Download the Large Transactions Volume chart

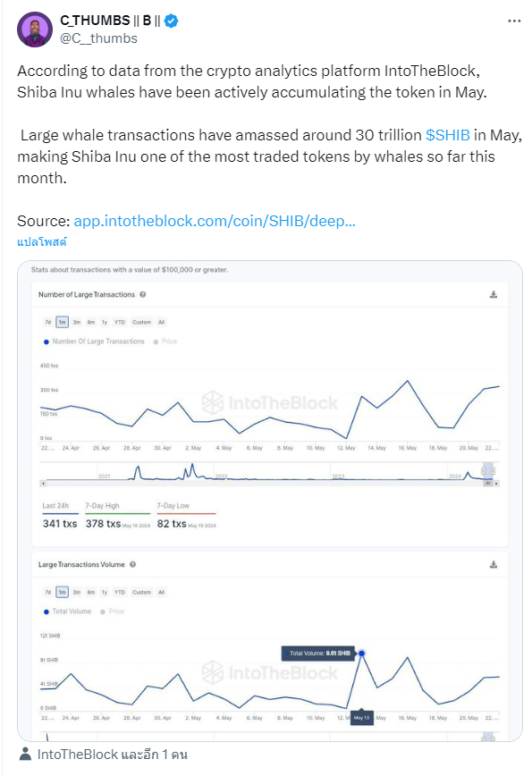(494, 565)
